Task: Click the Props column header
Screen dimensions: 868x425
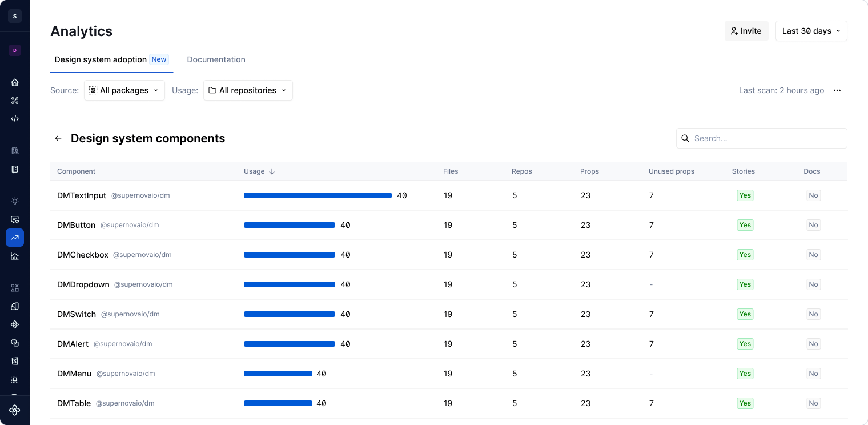Action: click(x=589, y=171)
